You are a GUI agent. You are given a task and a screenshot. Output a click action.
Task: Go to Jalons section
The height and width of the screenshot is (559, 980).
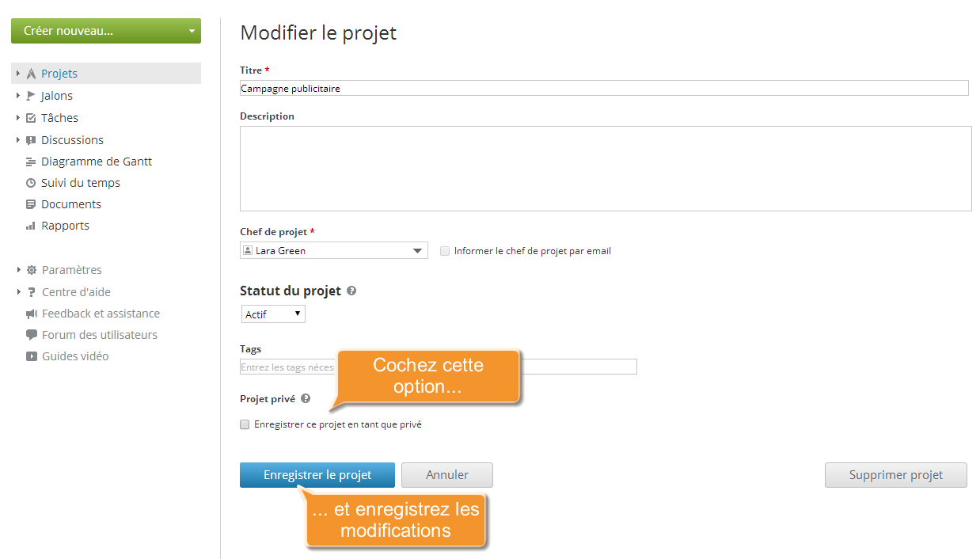pos(57,96)
